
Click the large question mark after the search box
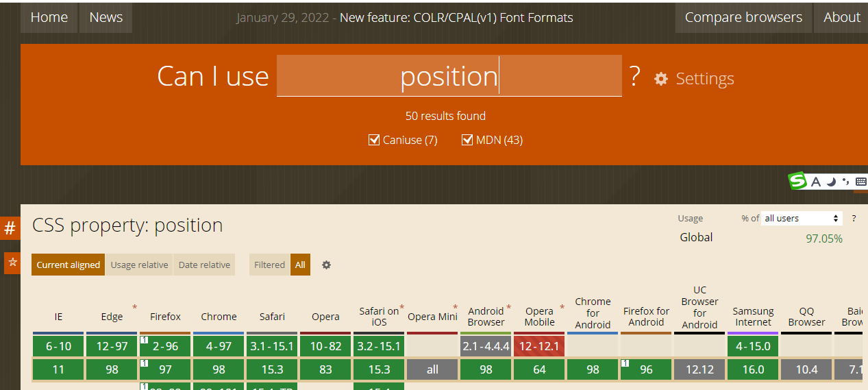point(635,76)
